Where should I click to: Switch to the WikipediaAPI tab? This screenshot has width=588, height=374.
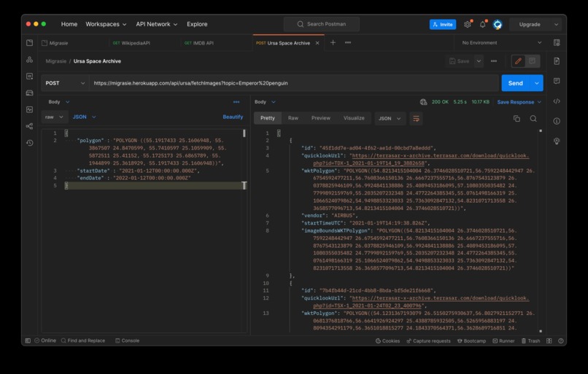click(x=131, y=43)
